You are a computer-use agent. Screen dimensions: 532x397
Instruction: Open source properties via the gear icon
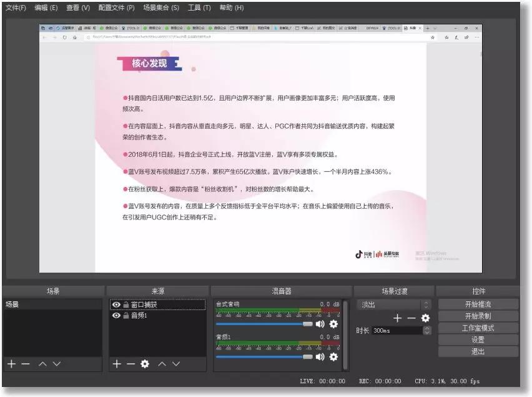[x=144, y=363]
